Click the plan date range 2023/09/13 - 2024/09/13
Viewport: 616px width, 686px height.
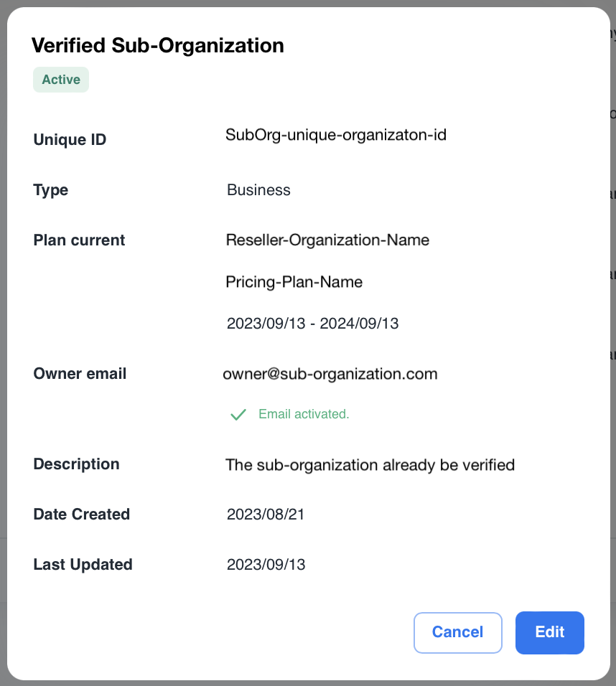[312, 324]
